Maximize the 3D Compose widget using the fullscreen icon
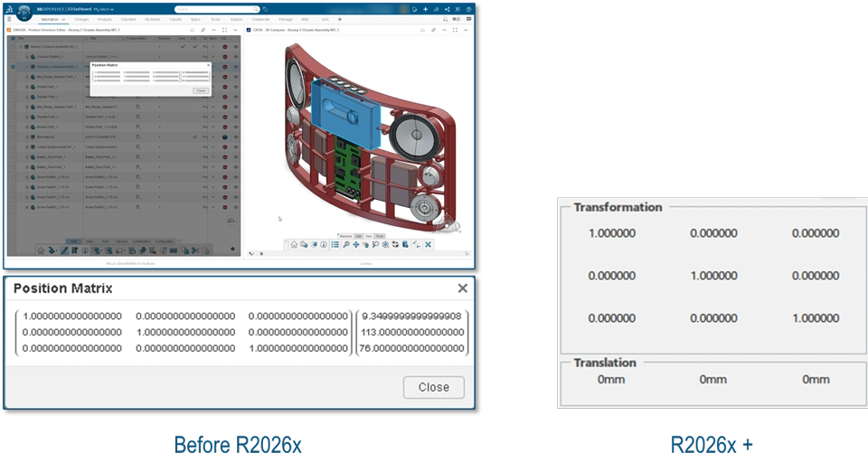868x472 pixels. (x=455, y=30)
